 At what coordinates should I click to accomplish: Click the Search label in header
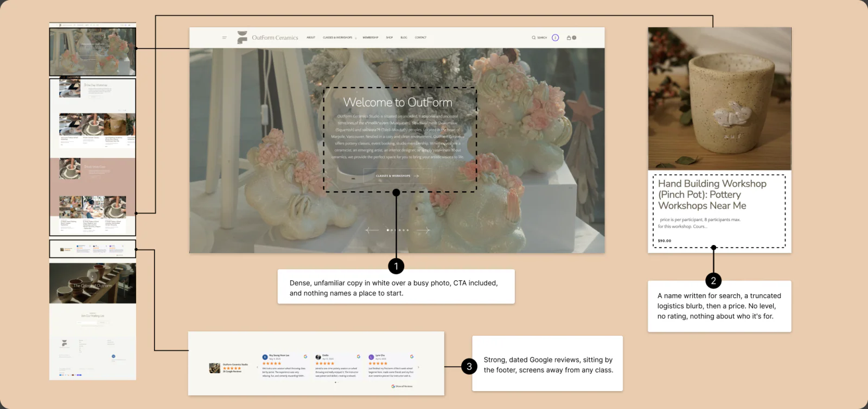(x=542, y=37)
